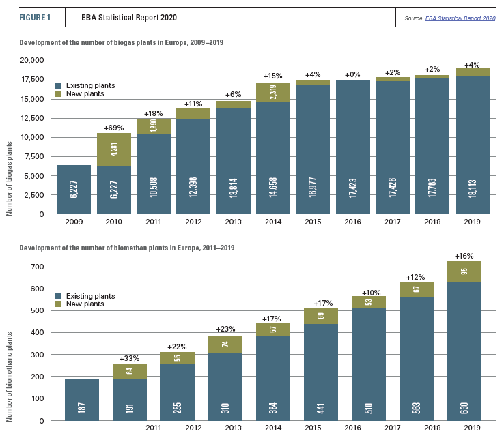
Task: Select the 2,319 new plants bar segment
Action: [274, 92]
